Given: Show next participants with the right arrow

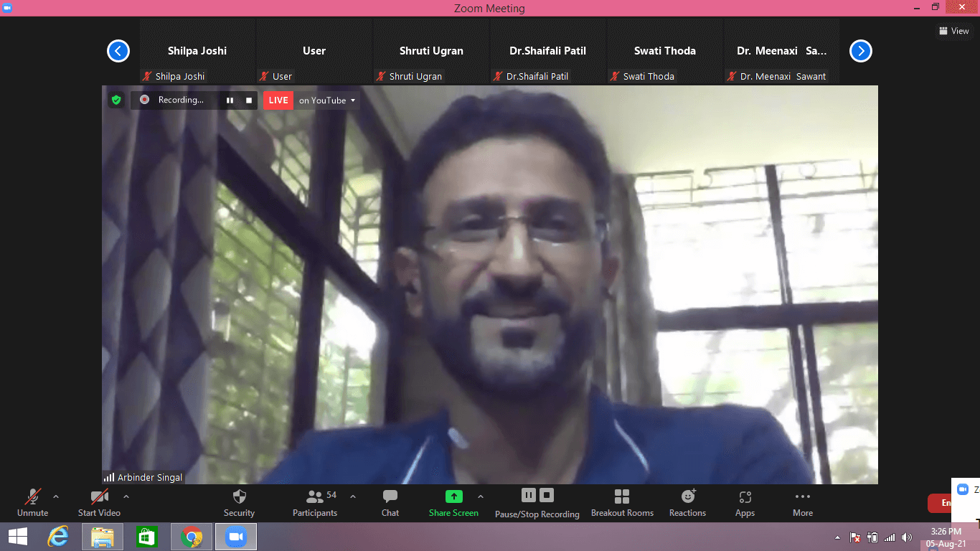Looking at the screenshot, I should (860, 51).
